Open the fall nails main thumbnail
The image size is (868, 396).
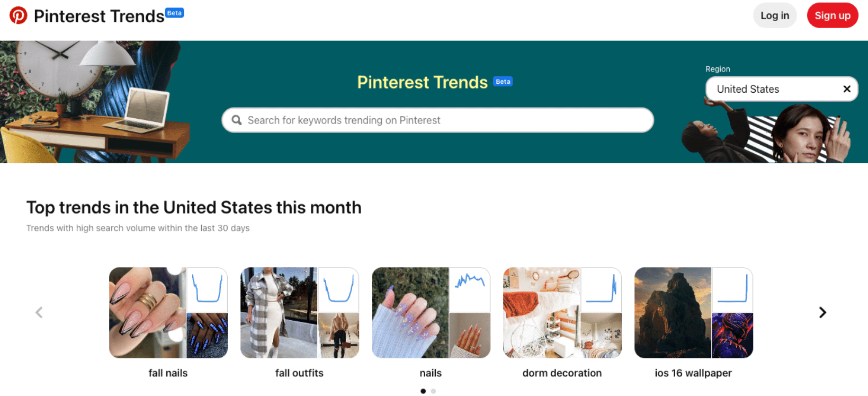[147, 312]
